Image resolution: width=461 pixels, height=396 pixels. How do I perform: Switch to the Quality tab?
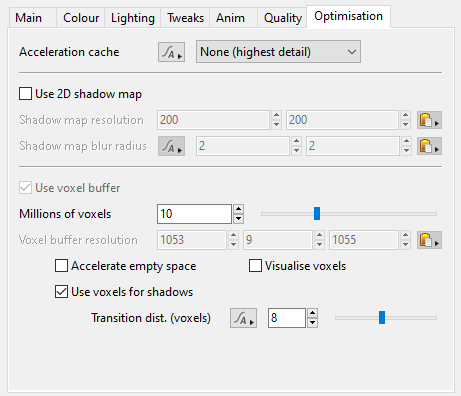pyautogui.click(x=283, y=18)
